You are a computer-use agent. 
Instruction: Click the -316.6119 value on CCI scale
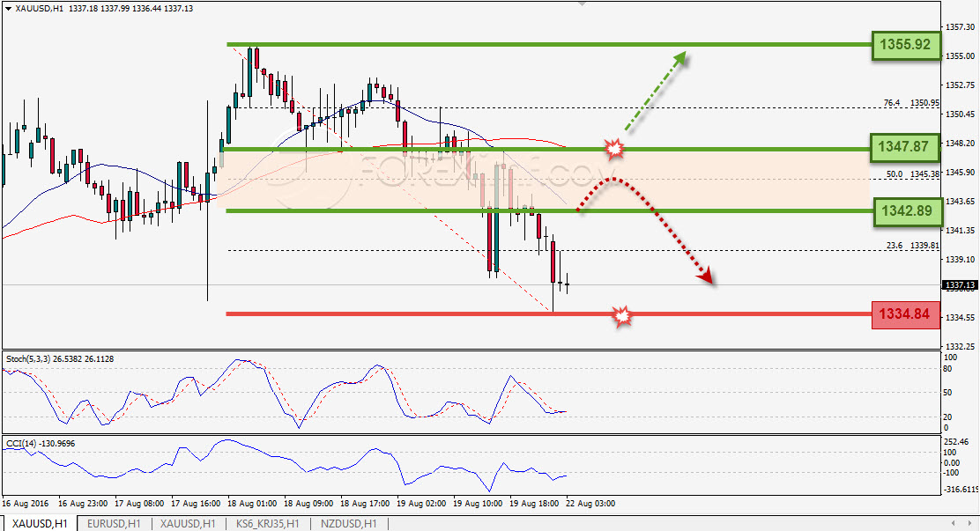(x=960, y=489)
